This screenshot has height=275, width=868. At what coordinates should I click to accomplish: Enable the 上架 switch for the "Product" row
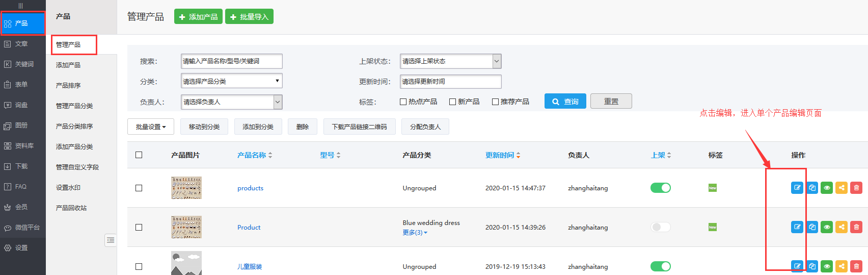[x=661, y=227]
